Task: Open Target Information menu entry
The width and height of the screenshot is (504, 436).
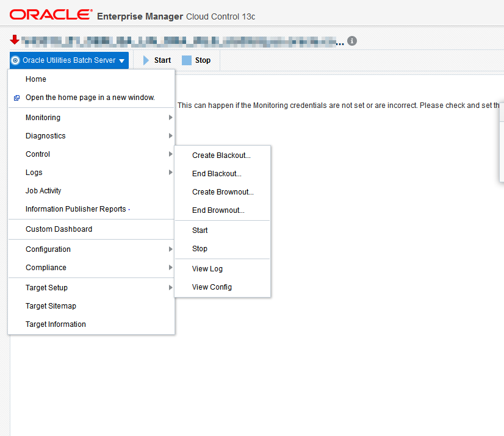Action: (x=92, y=324)
